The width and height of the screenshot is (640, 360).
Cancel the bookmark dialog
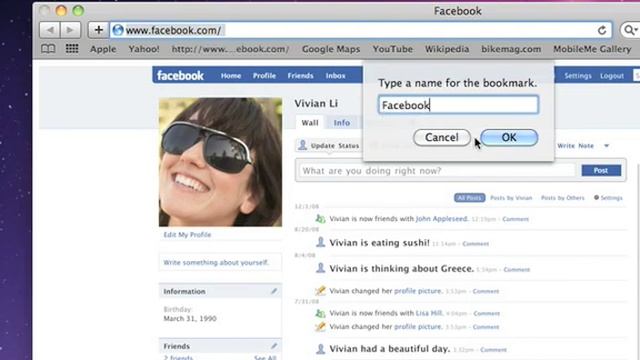coord(442,138)
